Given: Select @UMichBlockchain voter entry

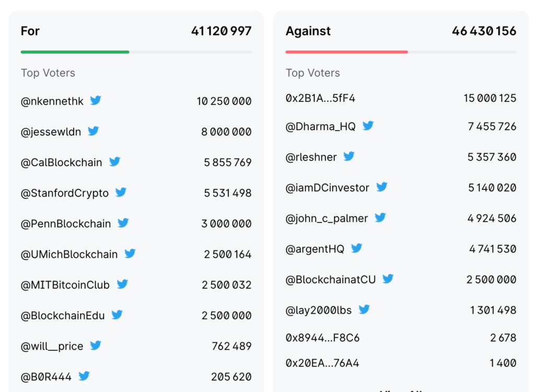Looking at the screenshot, I should click(69, 255).
